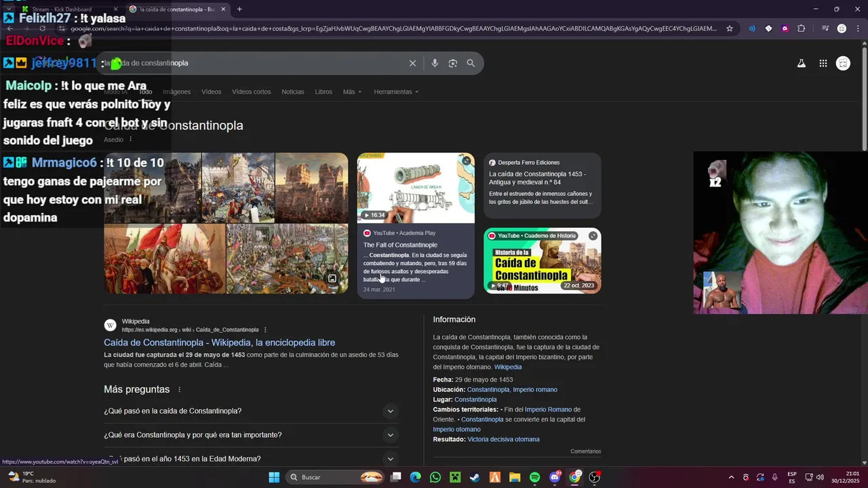Image resolution: width=868 pixels, height=488 pixels.
Task: Open File Explorer from the taskbar
Action: click(515, 477)
